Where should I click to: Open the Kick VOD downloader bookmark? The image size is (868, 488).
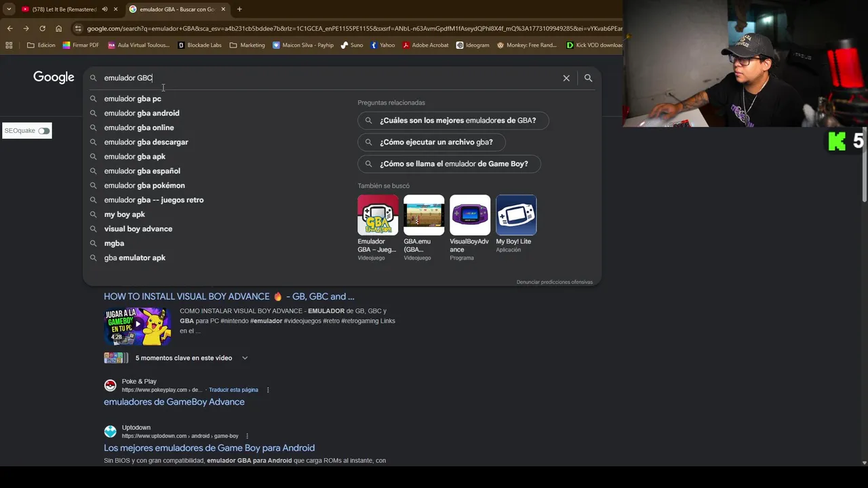[594, 45]
